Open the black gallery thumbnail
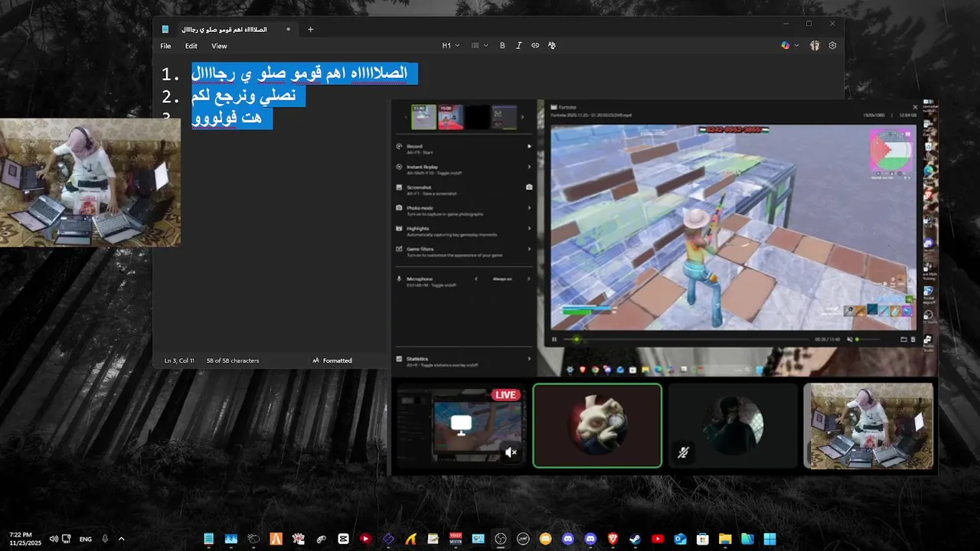 click(478, 117)
